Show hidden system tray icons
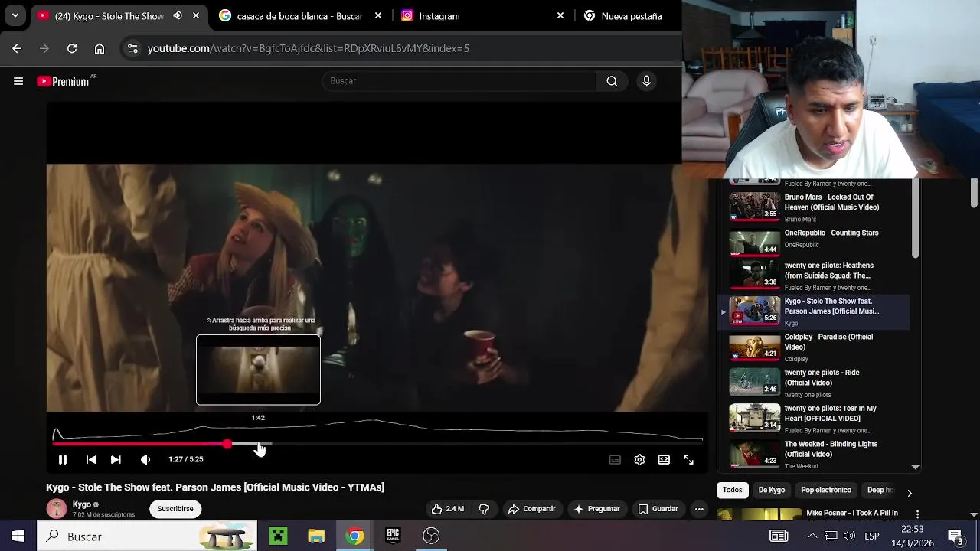The height and width of the screenshot is (551, 980). tap(812, 536)
